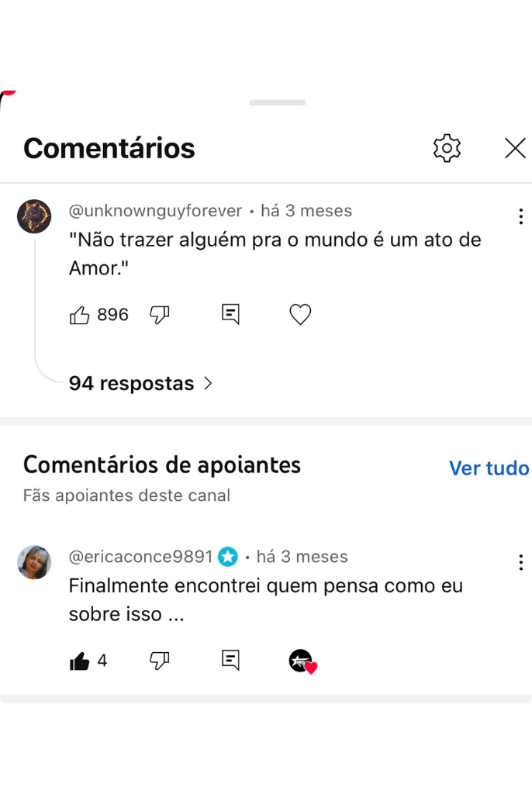
Task: Open more options for @unknownguyforever comment
Action: pyautogui.click(x=520, y=216)
